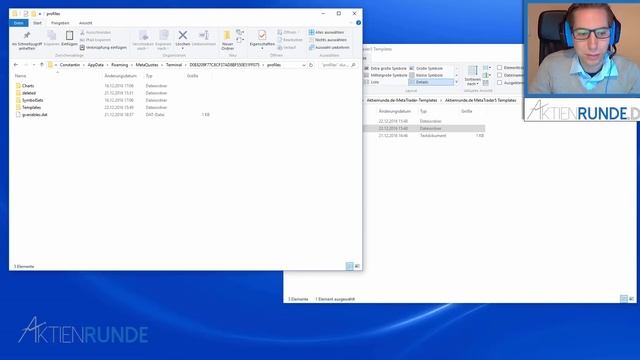
Task: Choose Kleine Symbole layout in back window
Action: point(426,75)
